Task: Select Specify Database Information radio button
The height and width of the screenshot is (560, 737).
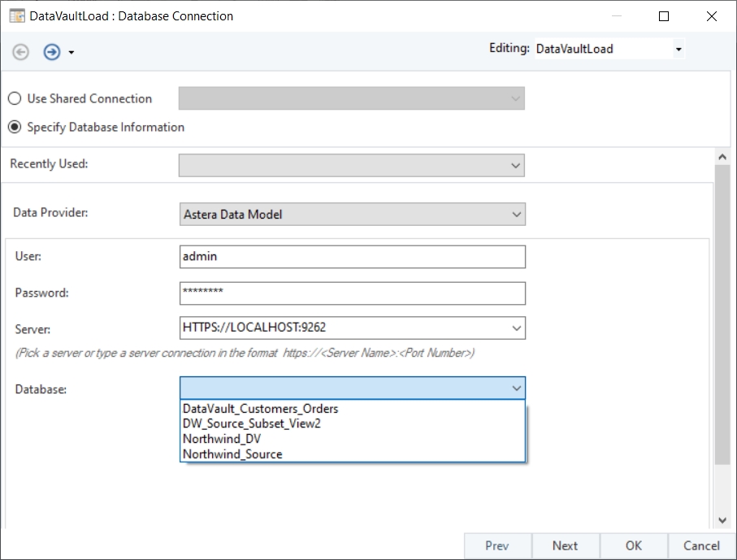Action: tap(15, 127)
